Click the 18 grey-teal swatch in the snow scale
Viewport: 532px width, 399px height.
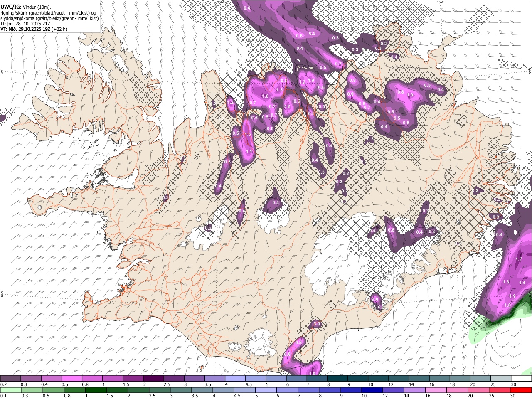coord(460,379)
